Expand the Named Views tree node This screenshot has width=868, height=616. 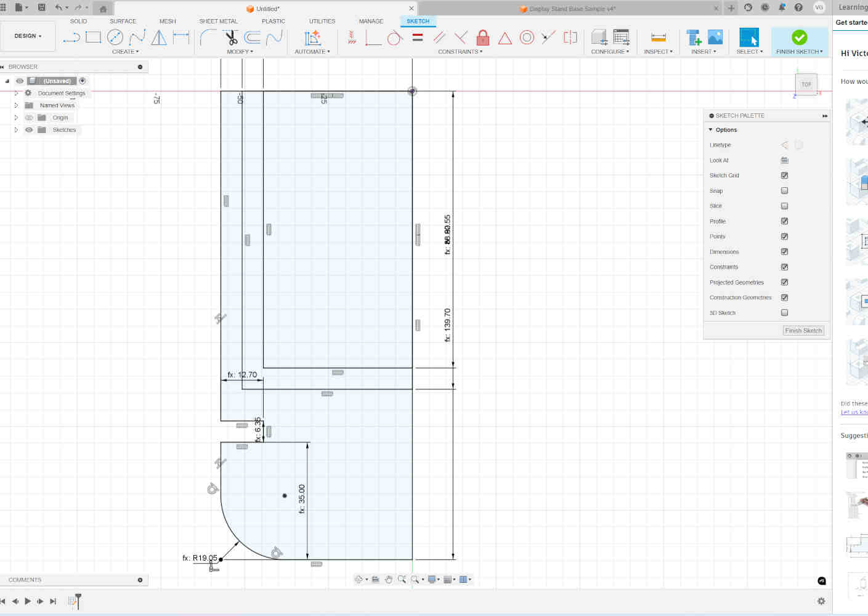pyautogui.click(x=16, y=105)
